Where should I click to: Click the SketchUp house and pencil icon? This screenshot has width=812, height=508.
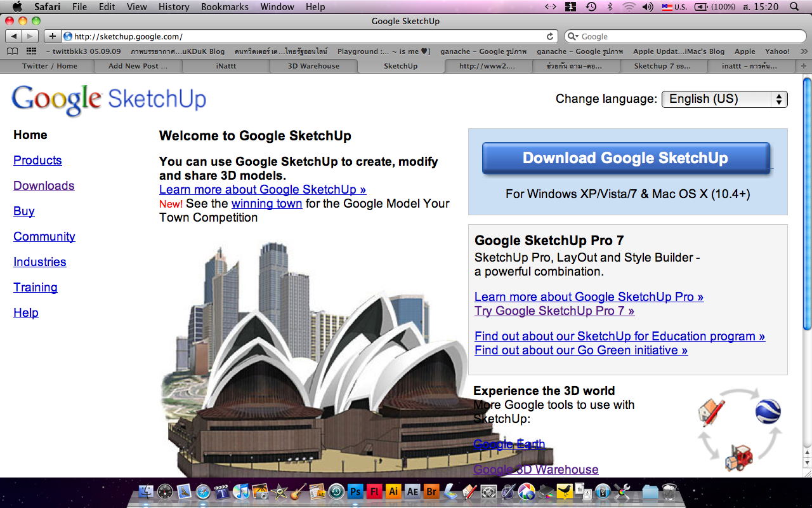(712, 412)
